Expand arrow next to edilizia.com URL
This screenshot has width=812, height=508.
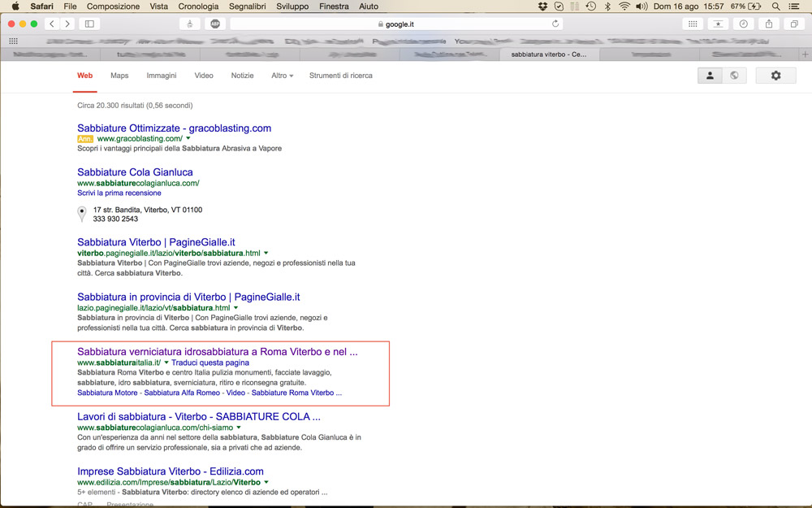coord(266,483)
